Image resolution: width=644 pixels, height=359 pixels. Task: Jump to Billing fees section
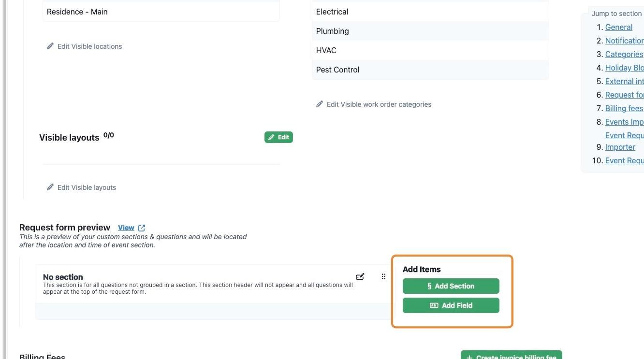point(624,108)
